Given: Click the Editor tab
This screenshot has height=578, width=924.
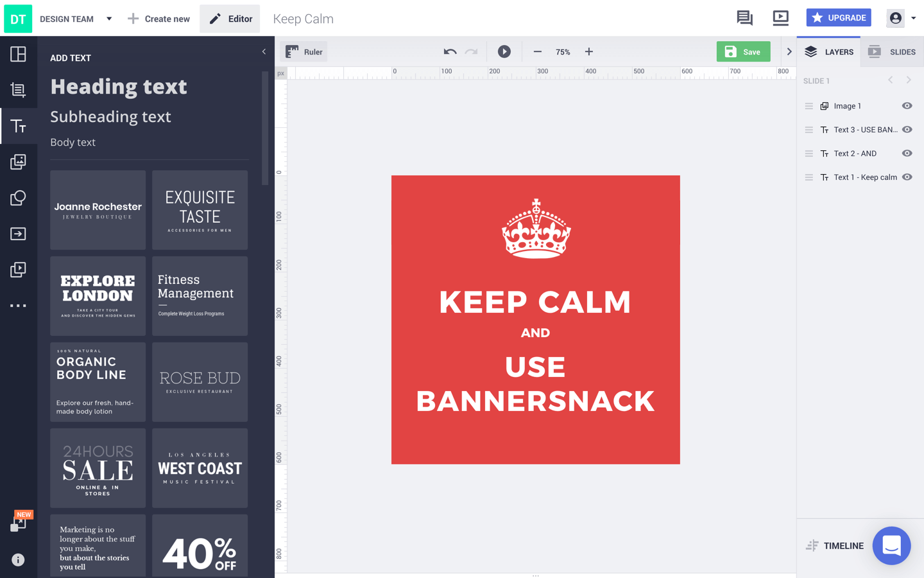Looking at the screenshot, I should (230, 19).
